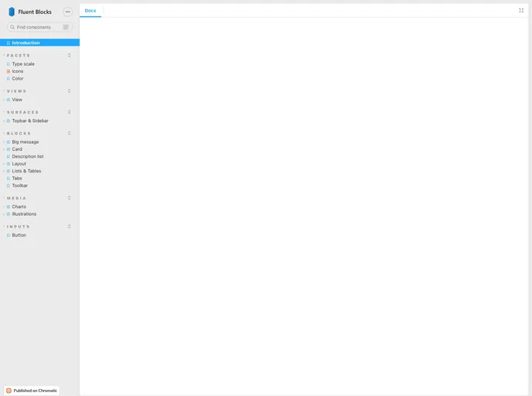Collapse the INPUTS section heading
This screenshot has height=396, width=532.
tap(19, 227)
